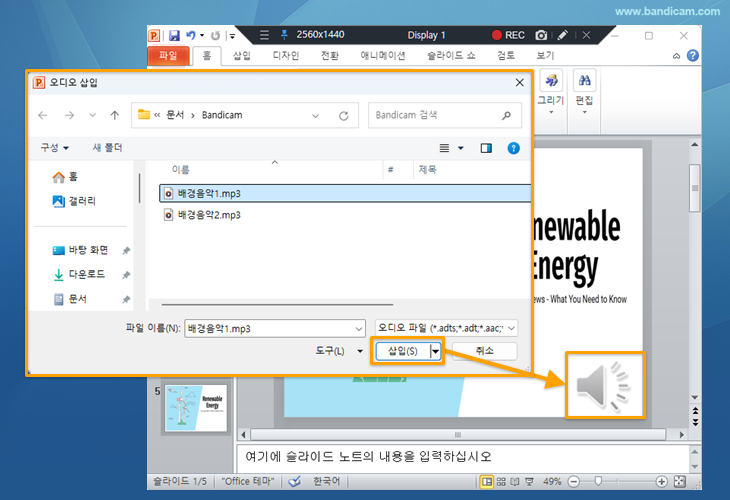Screen dimensions: 730x500
Task: Open the 검토 ribbon tab
Action: 506,55
